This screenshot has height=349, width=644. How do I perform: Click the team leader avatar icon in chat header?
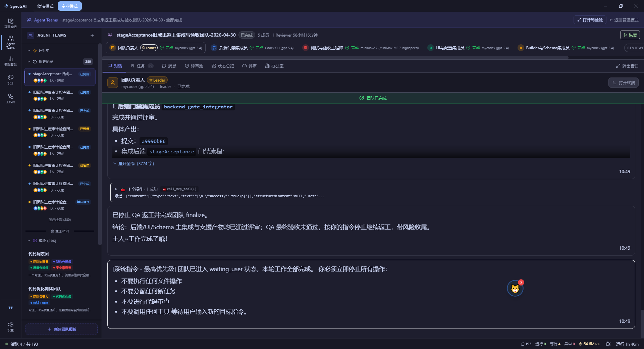click(113, 83)
